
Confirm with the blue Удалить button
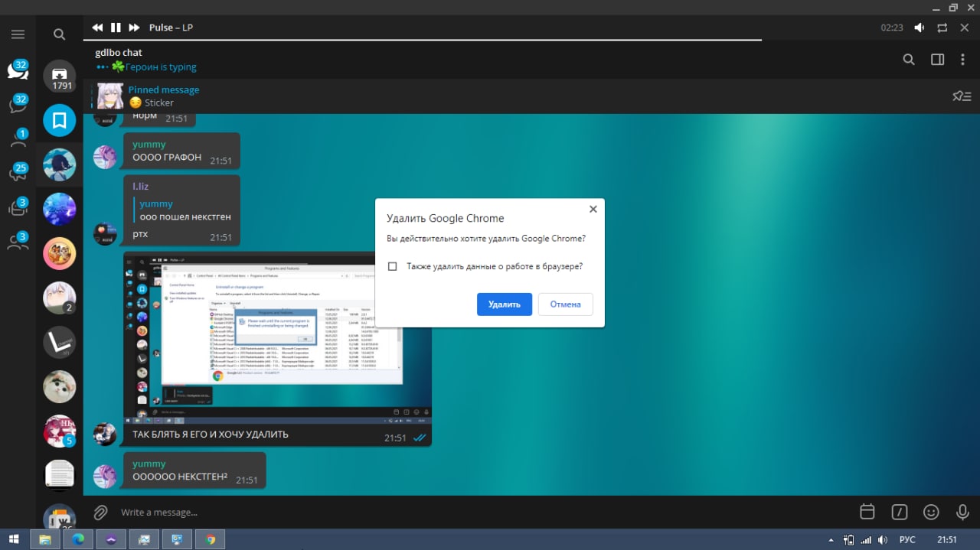(x=505, y=304)
